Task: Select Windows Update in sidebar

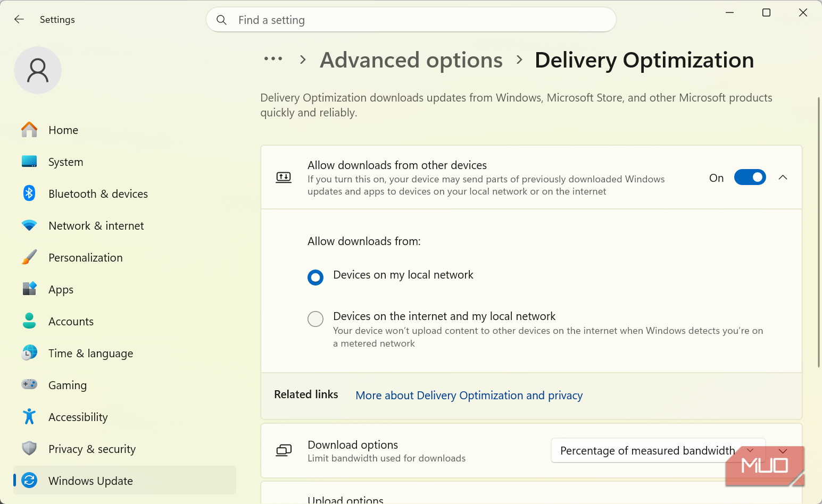Action: click(125, 481)
